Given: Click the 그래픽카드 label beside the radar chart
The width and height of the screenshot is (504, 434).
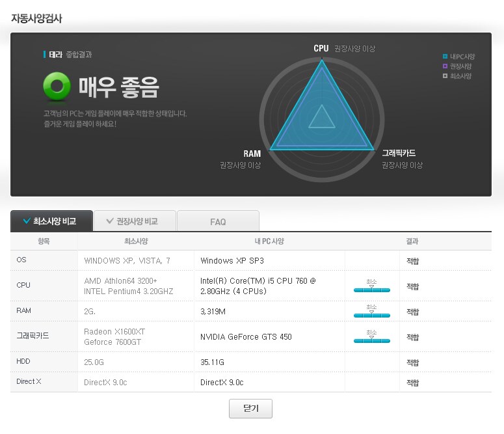Looking at the screenshot, I should coord(399,154).
